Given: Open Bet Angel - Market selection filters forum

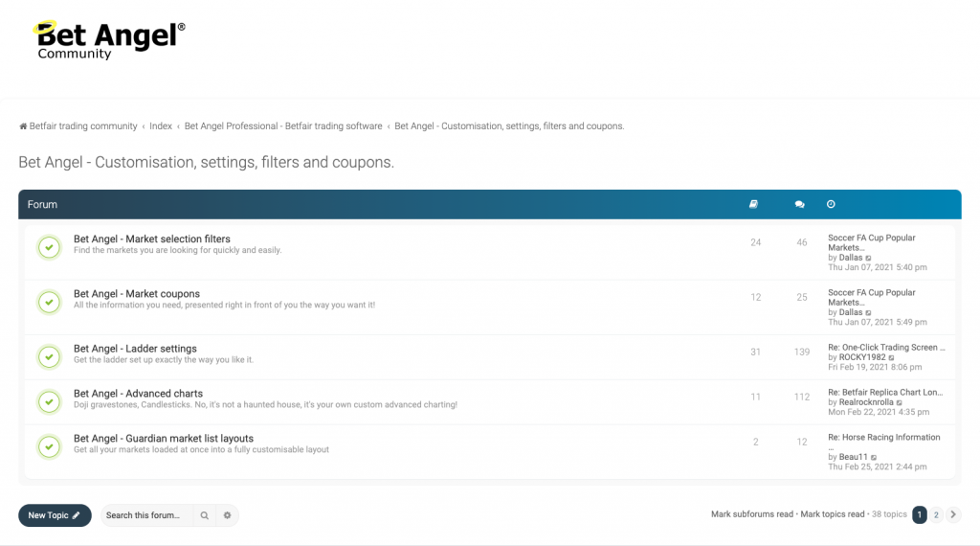Looking at the screenshot, I should tap(152, 239).
